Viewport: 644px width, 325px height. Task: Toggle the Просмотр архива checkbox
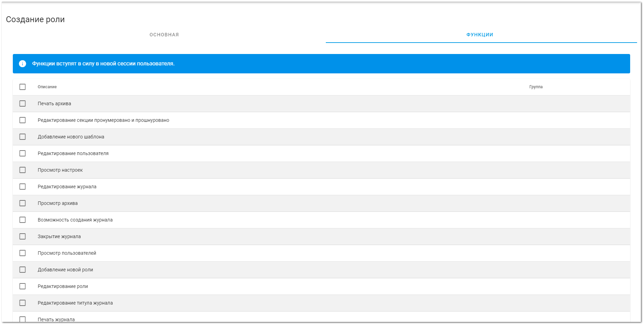23,203
